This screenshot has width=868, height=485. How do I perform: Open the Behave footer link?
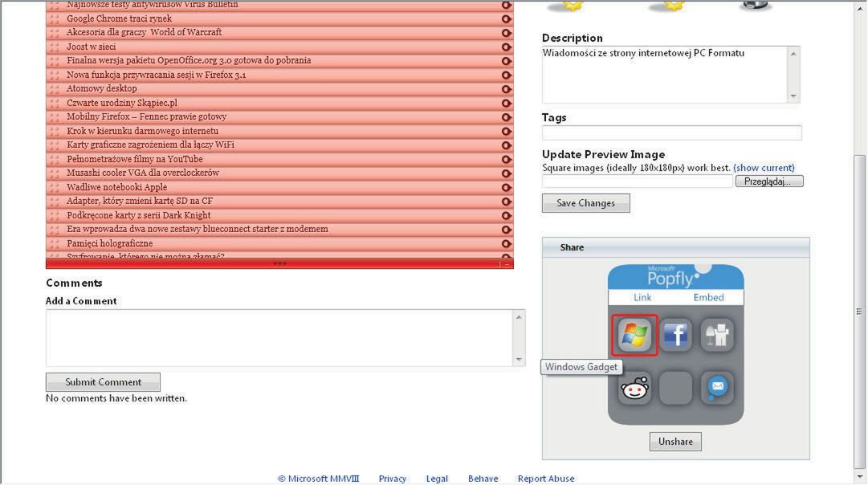pyautogui.click(x=483, y=479)
